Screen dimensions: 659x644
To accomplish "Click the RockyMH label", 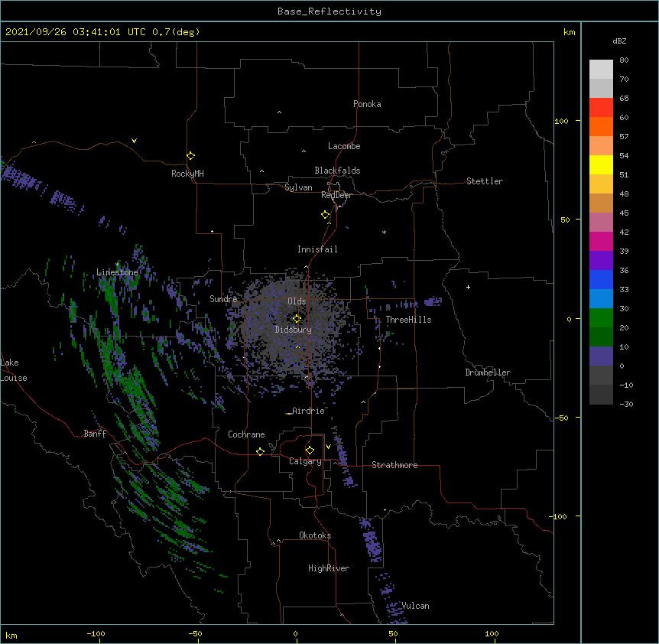I will (x=187, y=174).
